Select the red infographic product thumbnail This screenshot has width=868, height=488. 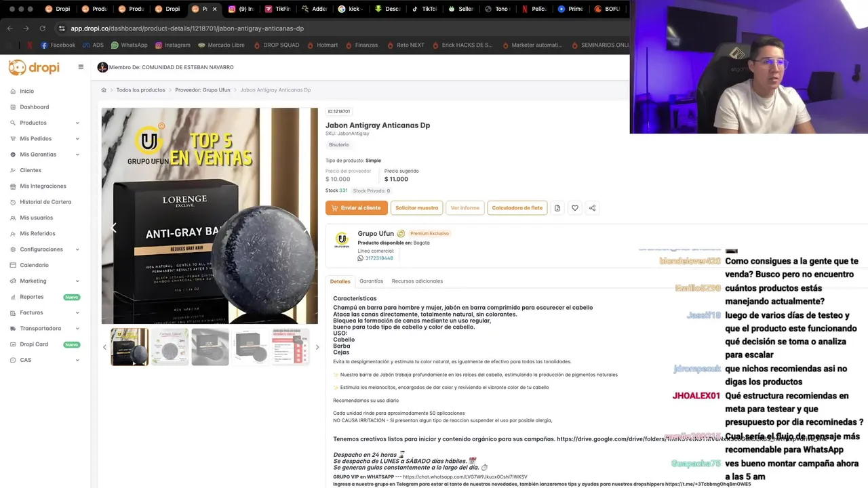pos(290,347)
